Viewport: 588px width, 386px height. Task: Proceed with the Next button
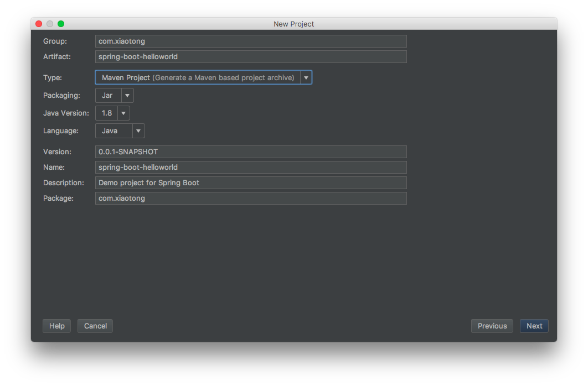point(534,326)
